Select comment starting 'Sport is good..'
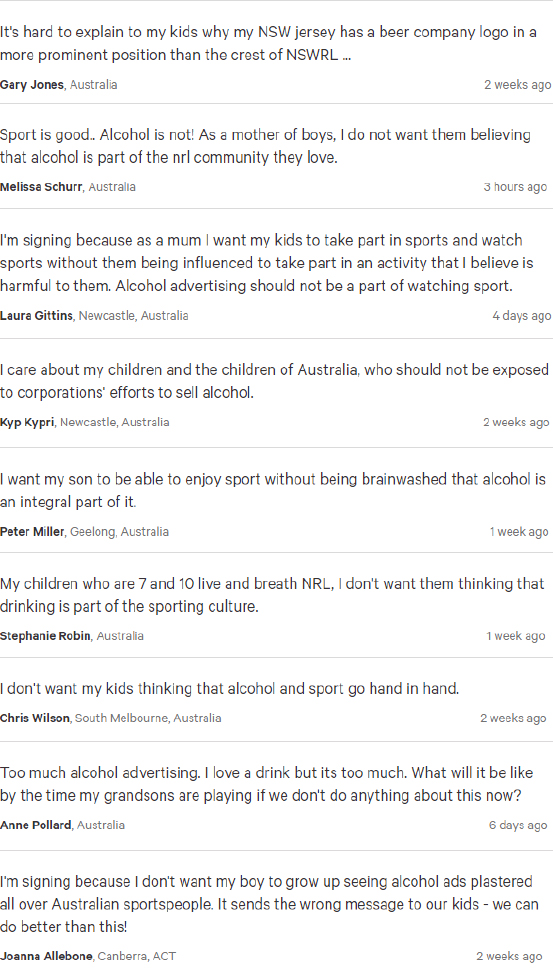 (x=265, y=146)
